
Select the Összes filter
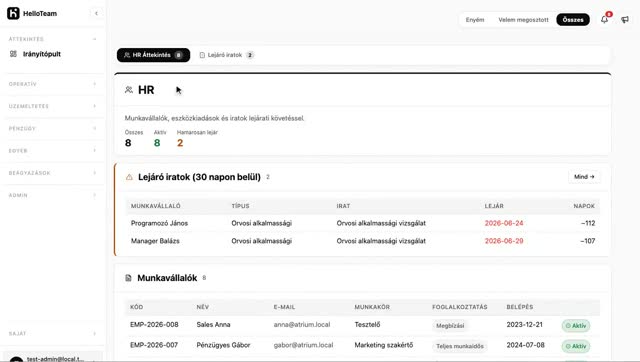573,20
